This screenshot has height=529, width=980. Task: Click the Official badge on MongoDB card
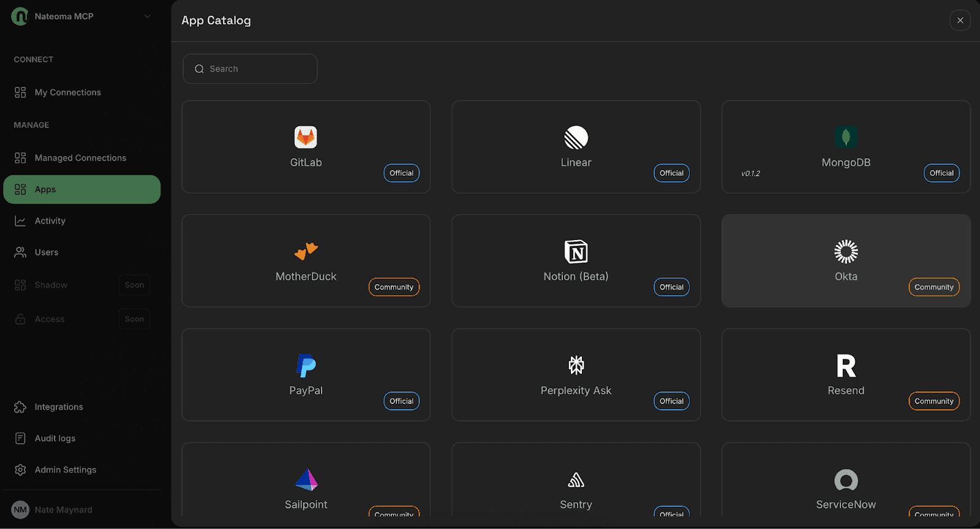pyautogui.click(x=941, y=173)
